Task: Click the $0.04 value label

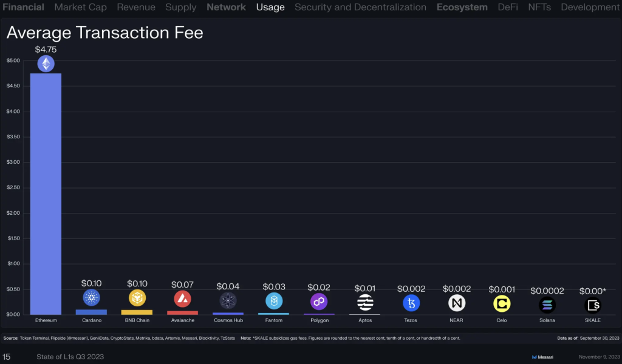Action: point(228,286)
